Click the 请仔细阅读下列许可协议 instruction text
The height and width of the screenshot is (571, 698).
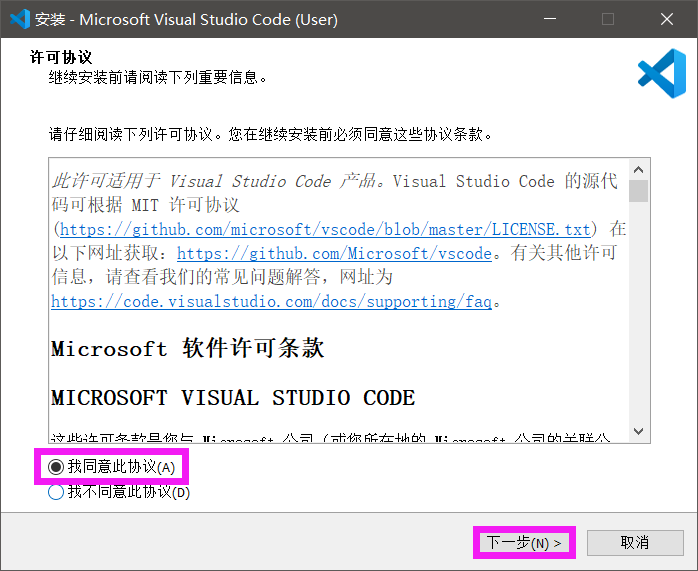pos(270,134)
